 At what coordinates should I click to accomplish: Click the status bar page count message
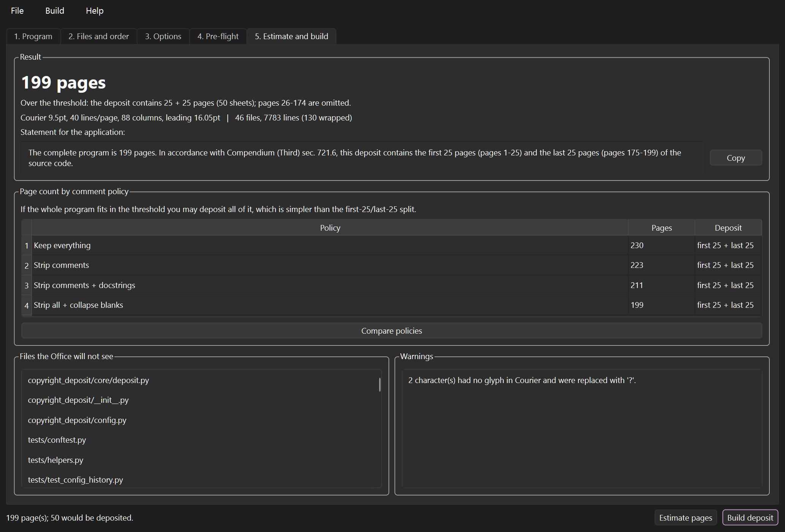pos(70,518)
